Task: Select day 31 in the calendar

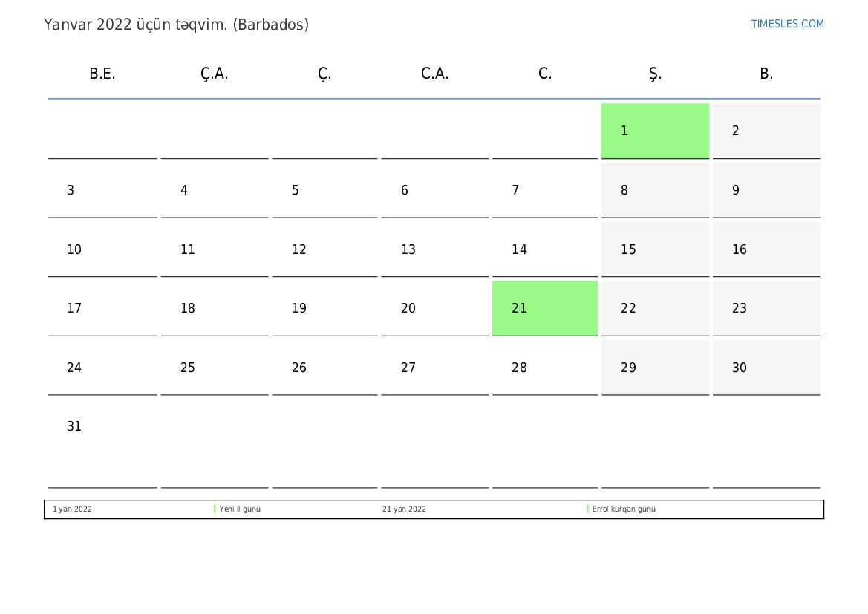Action: pyautogui.click(x=74, y=427)
